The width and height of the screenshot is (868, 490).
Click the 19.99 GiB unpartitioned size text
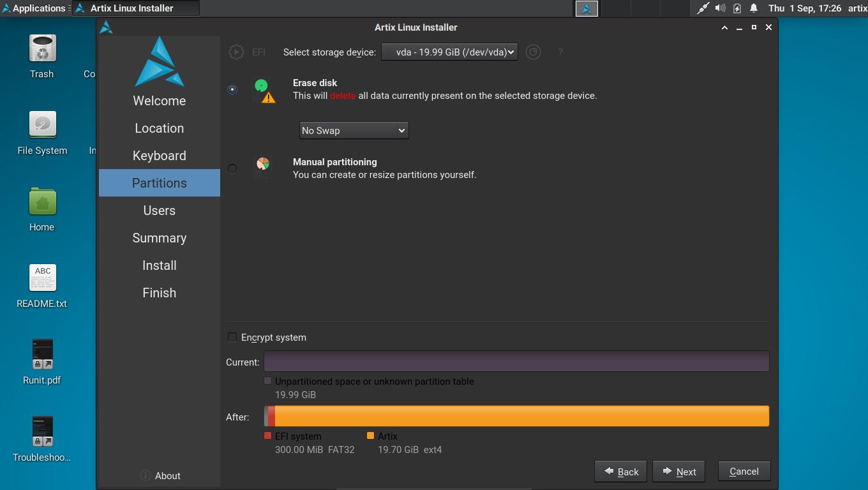point(296,395)
